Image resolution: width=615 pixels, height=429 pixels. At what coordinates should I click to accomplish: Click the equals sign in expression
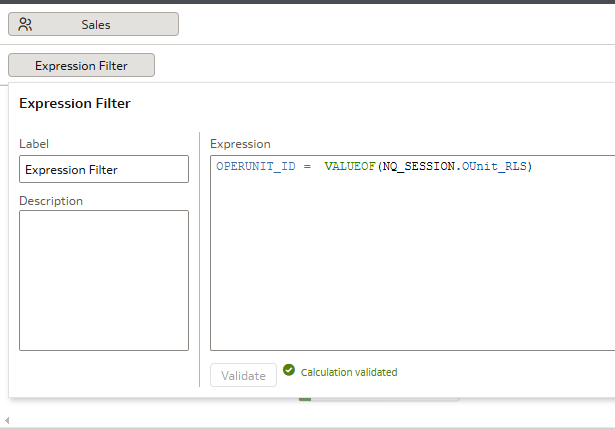(x=307, y=167)
